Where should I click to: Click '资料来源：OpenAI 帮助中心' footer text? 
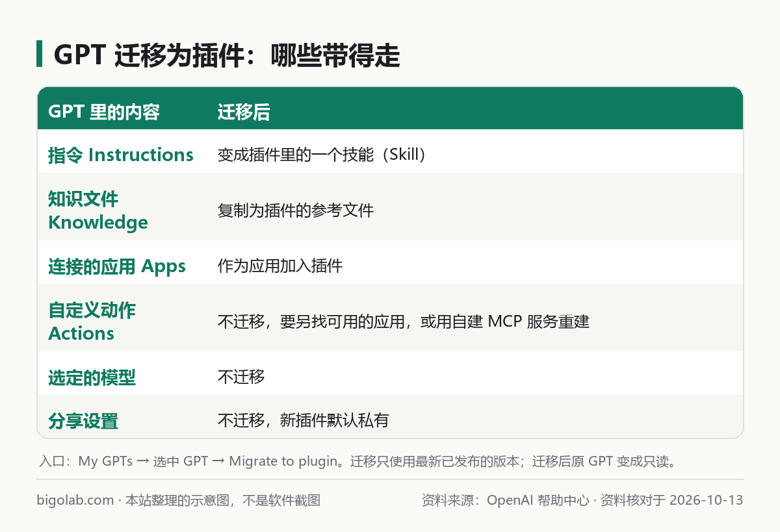[505, 500]
